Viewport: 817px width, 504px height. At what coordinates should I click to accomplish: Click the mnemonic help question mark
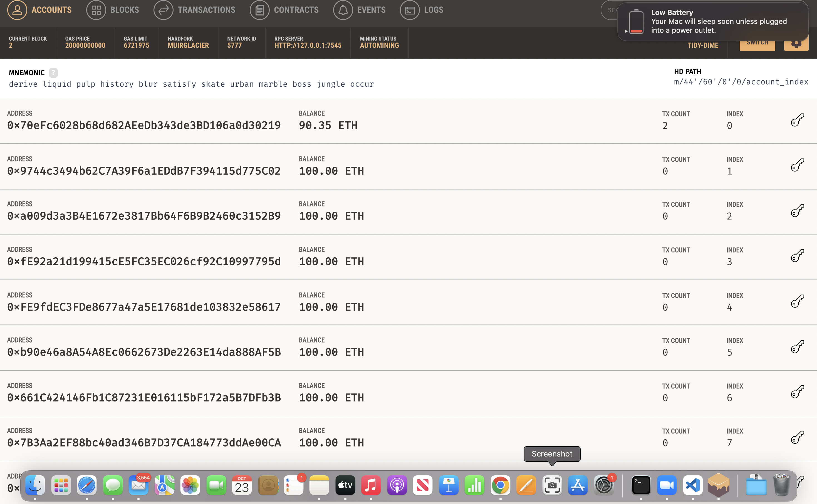coord(53,73)
